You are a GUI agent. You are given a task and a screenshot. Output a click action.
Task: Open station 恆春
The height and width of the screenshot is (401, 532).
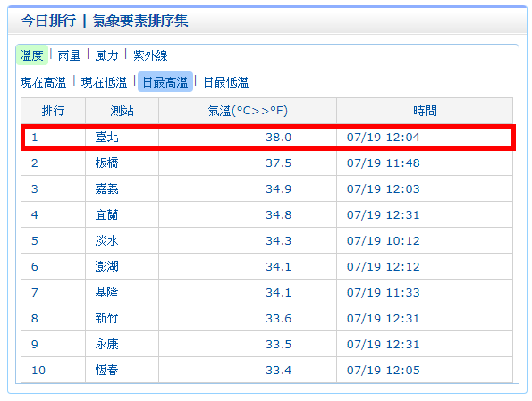coord(107,370)
